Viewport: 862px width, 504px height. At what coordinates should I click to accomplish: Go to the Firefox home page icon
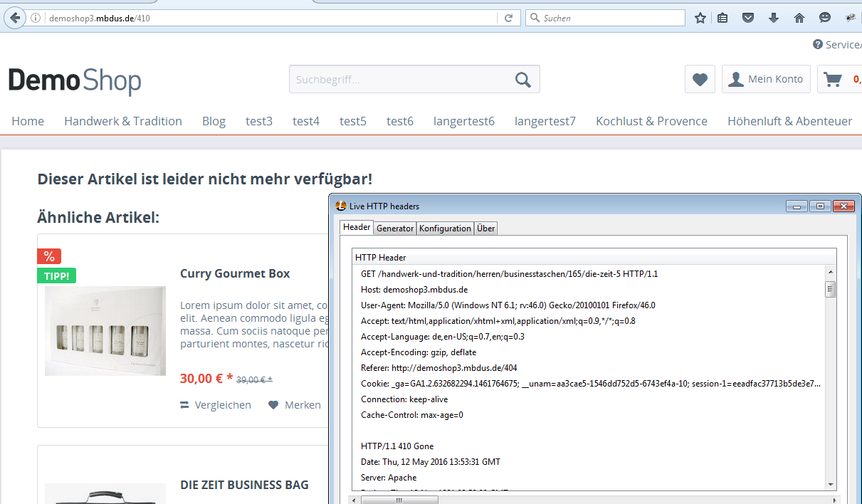(x=799, y=18)
